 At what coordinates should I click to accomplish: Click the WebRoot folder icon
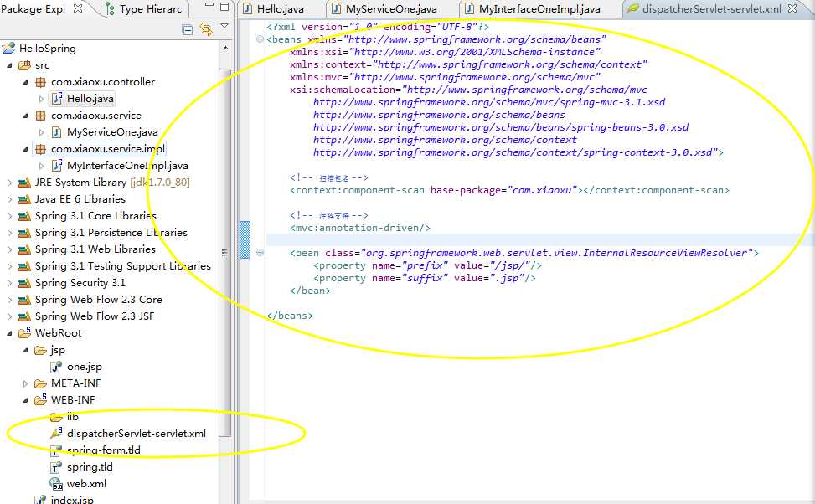(x=24, y=332)
